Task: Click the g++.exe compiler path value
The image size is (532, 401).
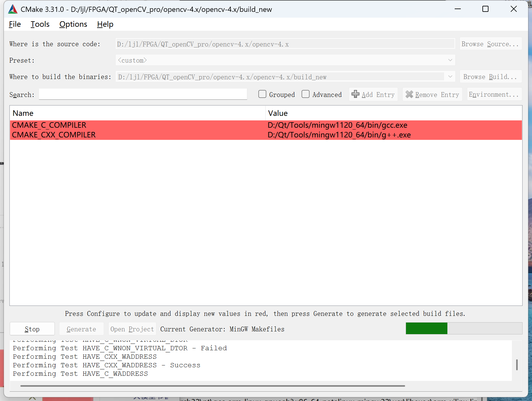Action: pyautogui.click(x=339, y=135)
